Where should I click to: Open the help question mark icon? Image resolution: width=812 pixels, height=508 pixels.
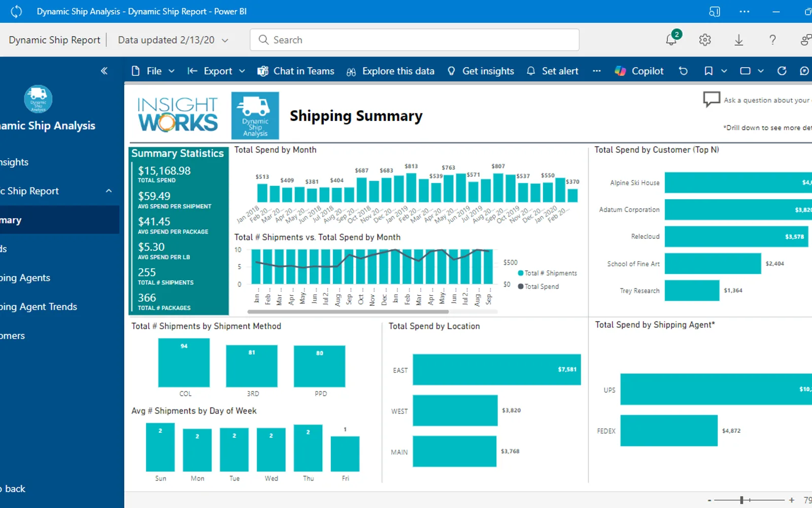772,40
